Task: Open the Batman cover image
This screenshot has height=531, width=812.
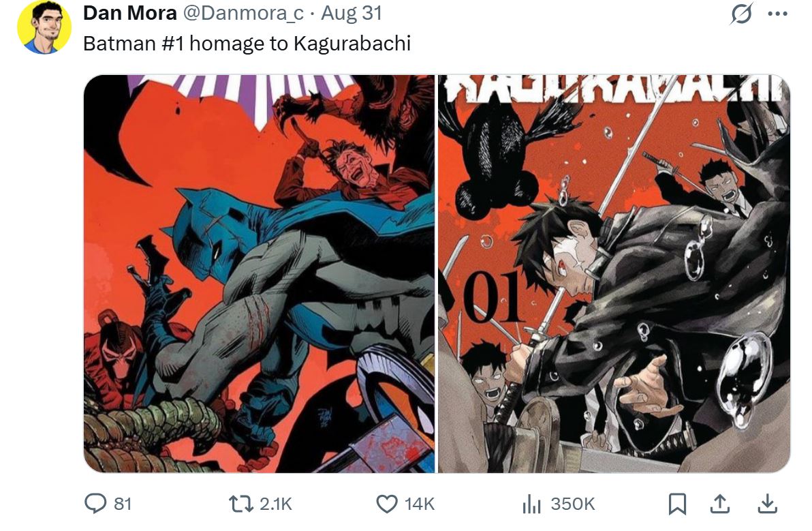Action: pos(260,273)
